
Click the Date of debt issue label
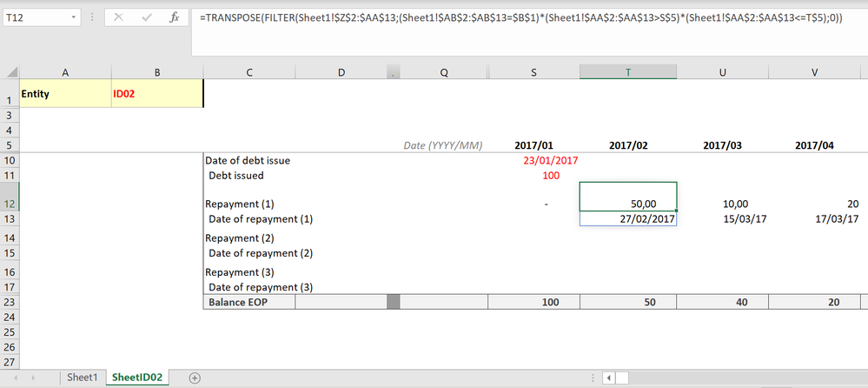tap(248, 161)
